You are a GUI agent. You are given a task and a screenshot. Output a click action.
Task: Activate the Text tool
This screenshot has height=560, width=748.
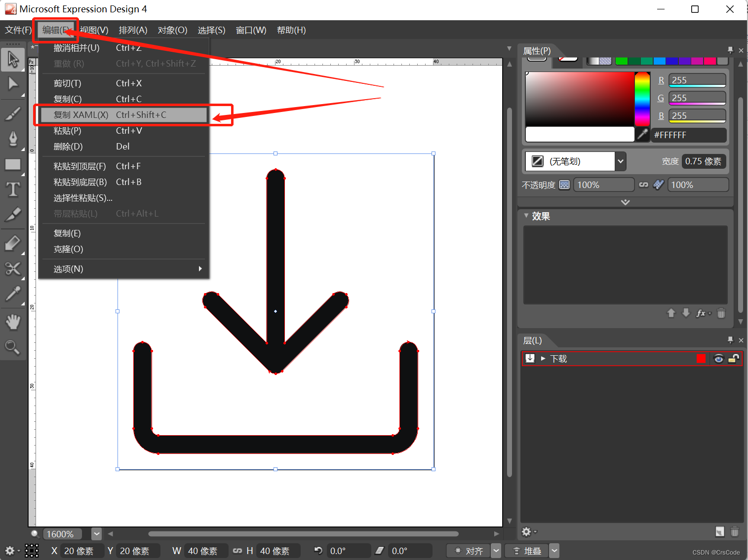point(13,189)
